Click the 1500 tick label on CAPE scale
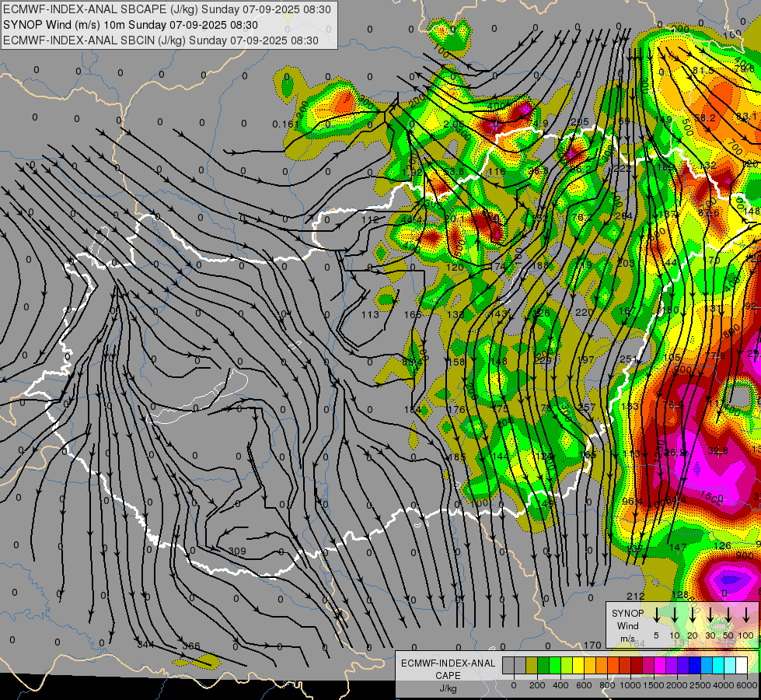 [x=654, y=685]
